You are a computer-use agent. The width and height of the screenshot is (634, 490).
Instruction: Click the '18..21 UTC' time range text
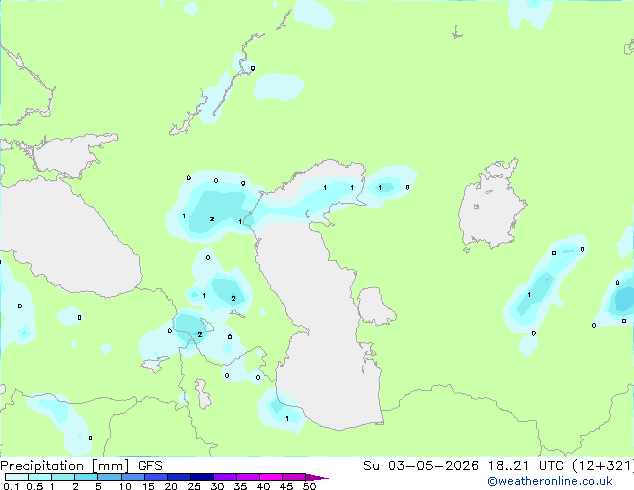point(526,466)
